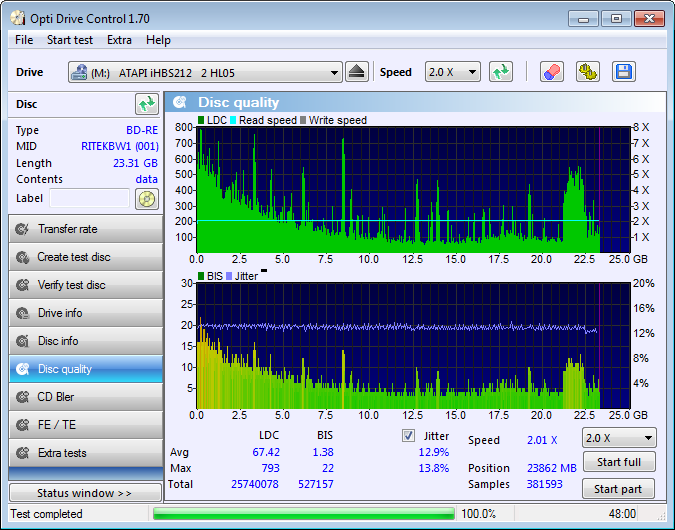The height and width of the screenshot is (530, 675).
Task: Click the BIS green legend swatch
Action: [x=201, y=276]
